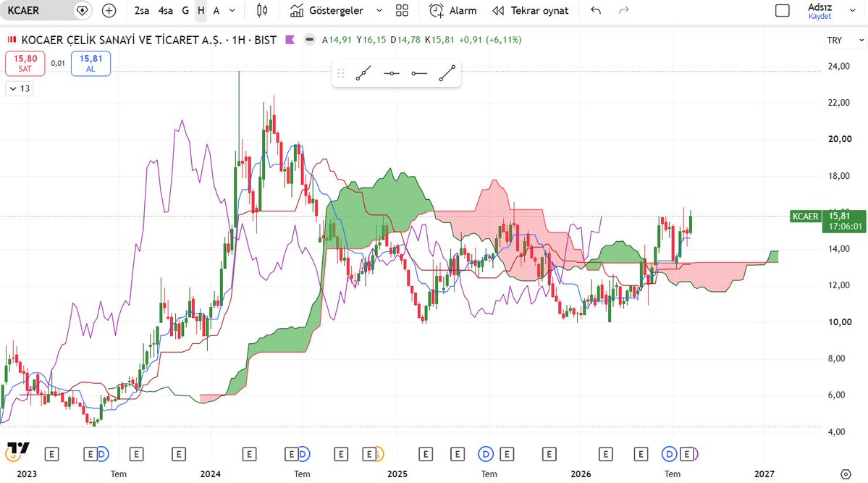Select the trend line drawing tool
Viewport: 868px width, 483px height.
click(x=447, y=73)
